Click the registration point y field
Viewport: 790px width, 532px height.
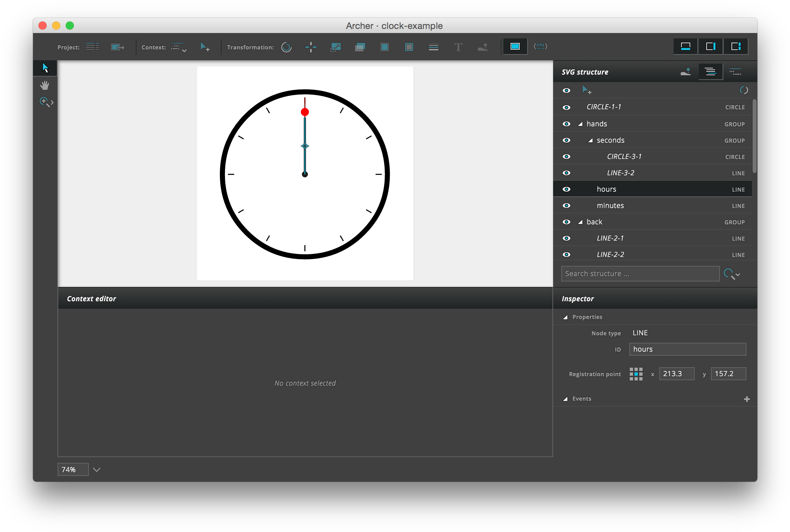(x=728, y=374)
